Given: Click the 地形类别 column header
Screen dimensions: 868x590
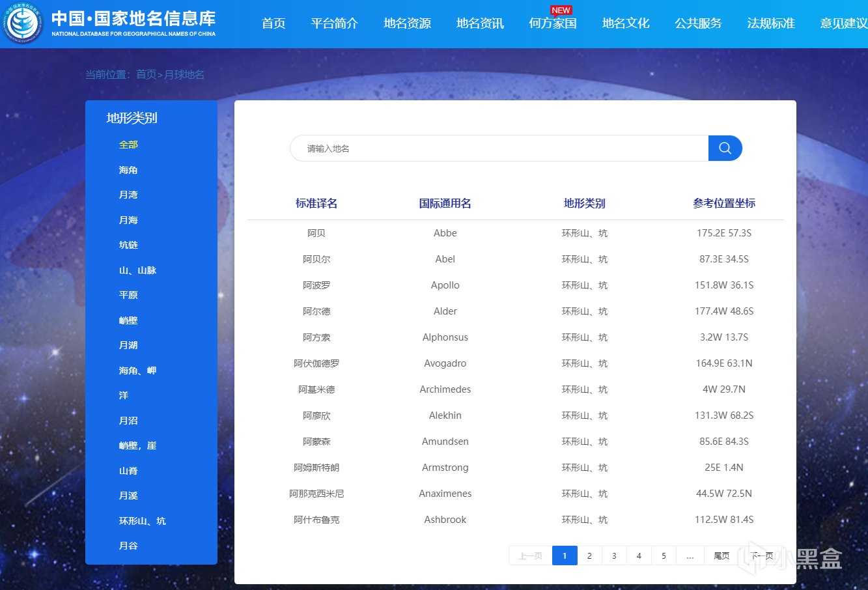Looking at the screenshot, I should [x=585, y=203].
